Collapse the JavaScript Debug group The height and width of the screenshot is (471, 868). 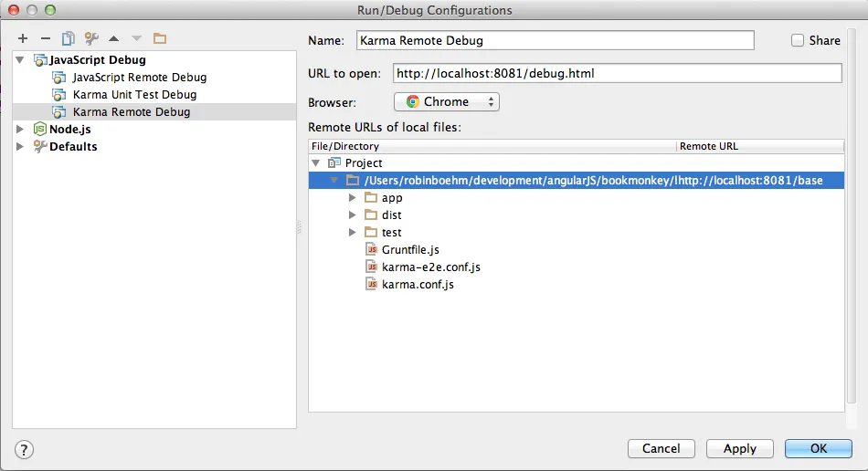[x=20, y=59]
